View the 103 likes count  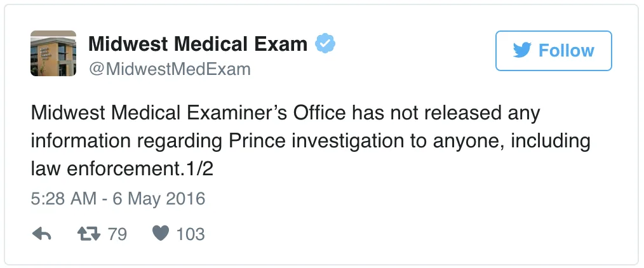191,234
